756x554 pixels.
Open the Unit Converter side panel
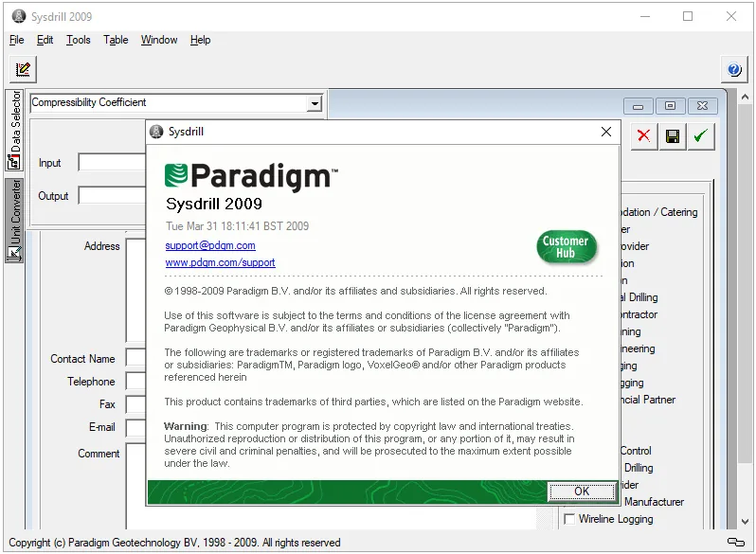(x=14, y=221)
